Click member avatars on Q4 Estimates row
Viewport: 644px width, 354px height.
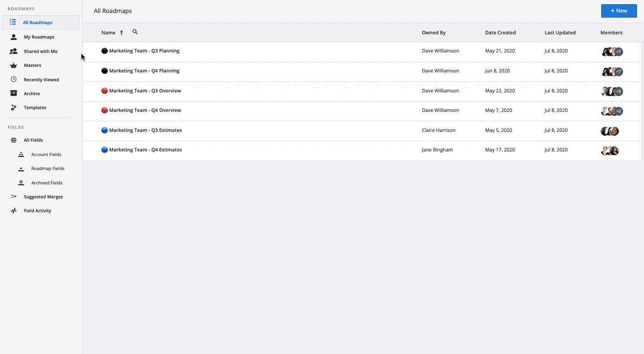pyautogui.click(x=610, y=151)
